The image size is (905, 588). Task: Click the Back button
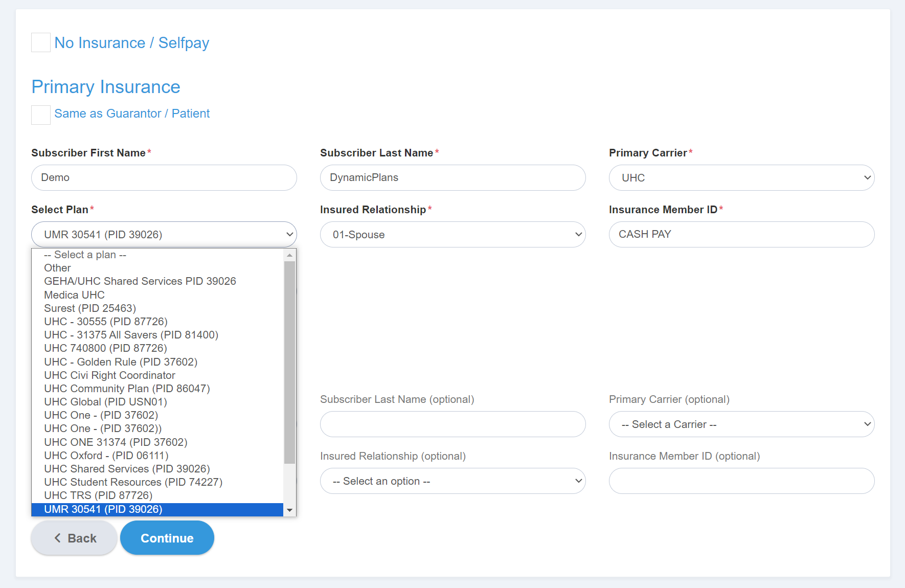75,538
